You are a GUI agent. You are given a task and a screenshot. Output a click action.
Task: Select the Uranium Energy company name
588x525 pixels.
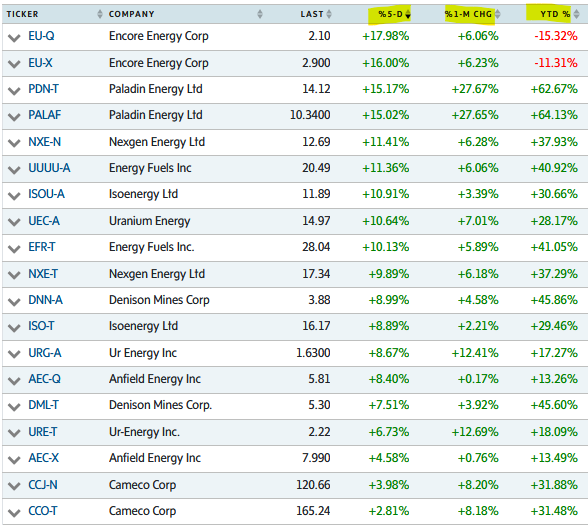pos(150,221)
